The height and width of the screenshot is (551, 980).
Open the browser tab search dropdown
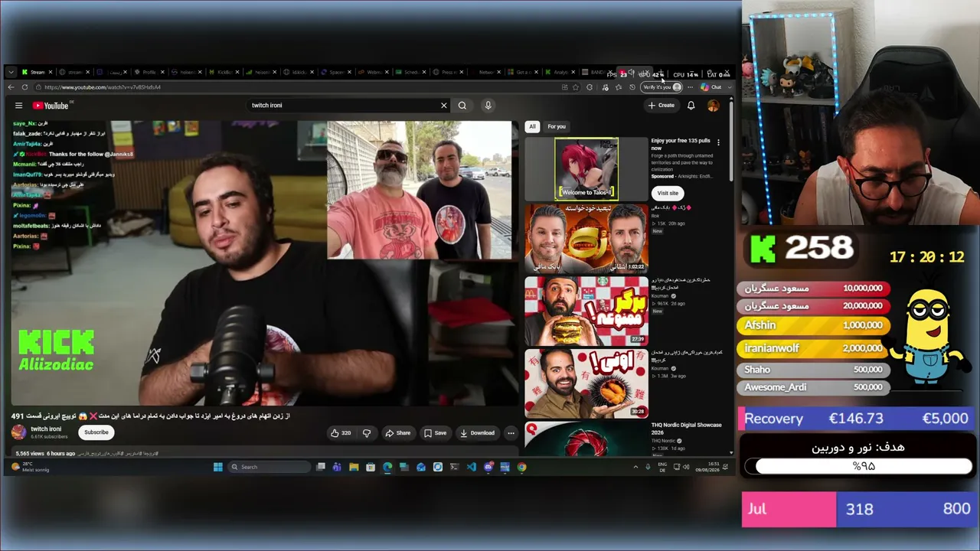[x=10, y=73]
